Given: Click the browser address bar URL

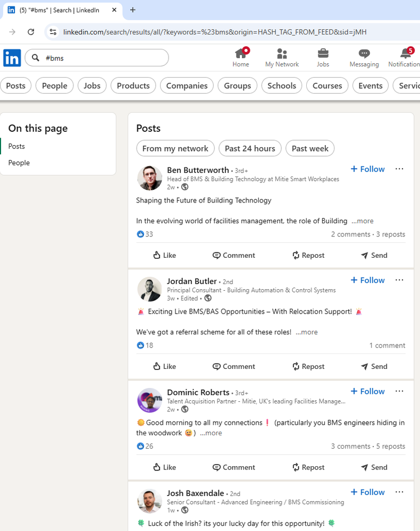Looking at the screenshot, I should 215,32.
